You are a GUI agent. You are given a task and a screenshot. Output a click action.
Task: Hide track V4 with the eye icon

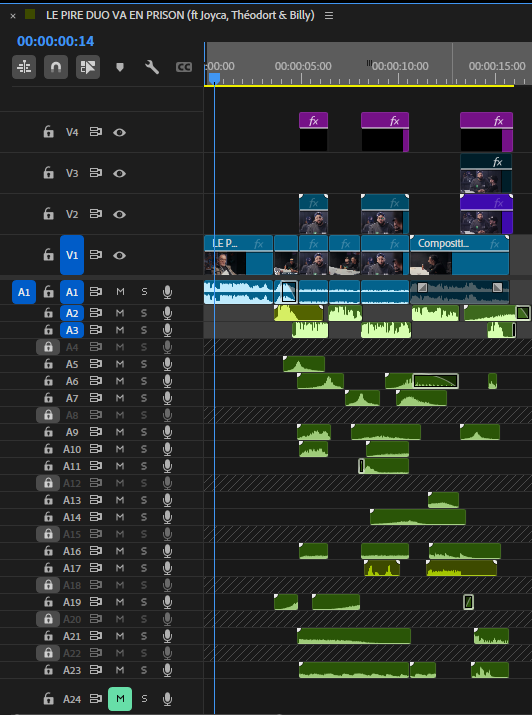119,132
